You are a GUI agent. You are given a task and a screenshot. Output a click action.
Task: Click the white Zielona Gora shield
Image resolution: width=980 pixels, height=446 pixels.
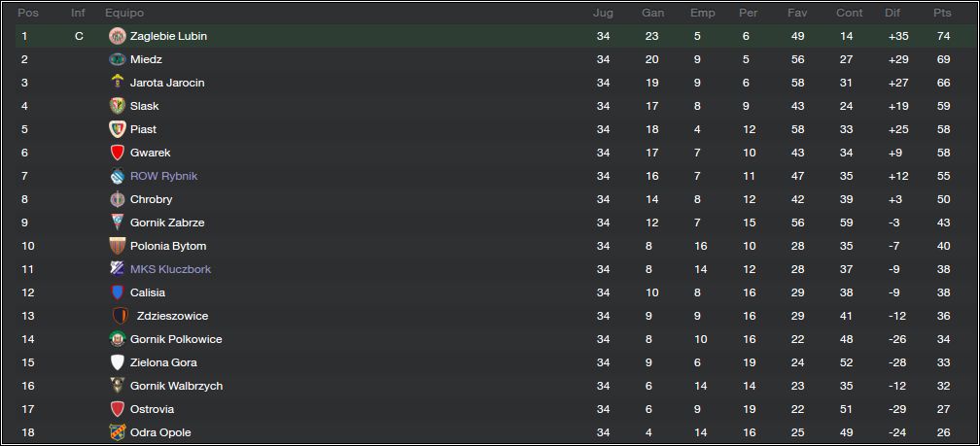[118, 362]
